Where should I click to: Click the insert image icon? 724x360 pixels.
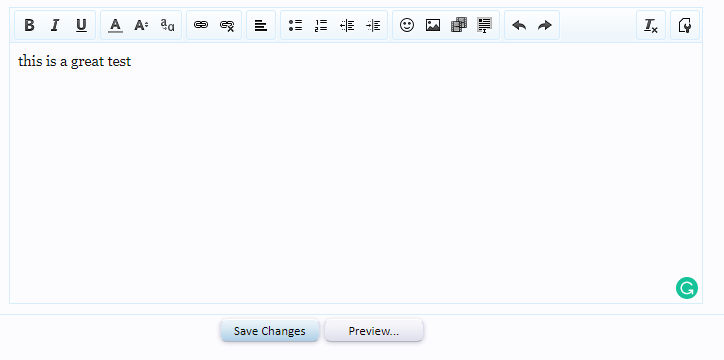pyautogui.click(x=433, y=25)
